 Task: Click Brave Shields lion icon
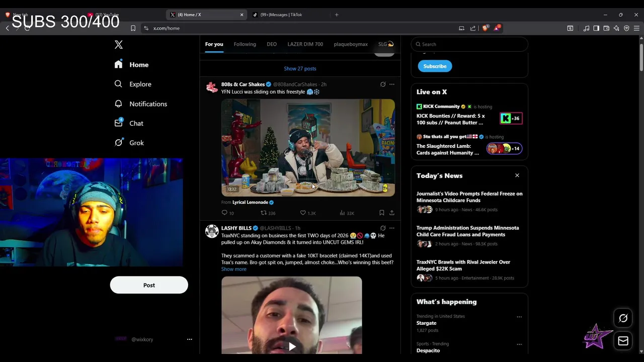click(x=485, y=28)
